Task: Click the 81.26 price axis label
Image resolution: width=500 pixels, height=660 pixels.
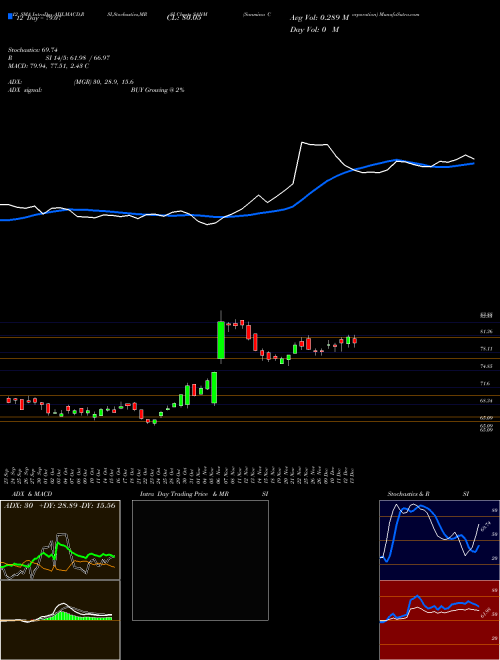Action: click(x=486, y=332)
